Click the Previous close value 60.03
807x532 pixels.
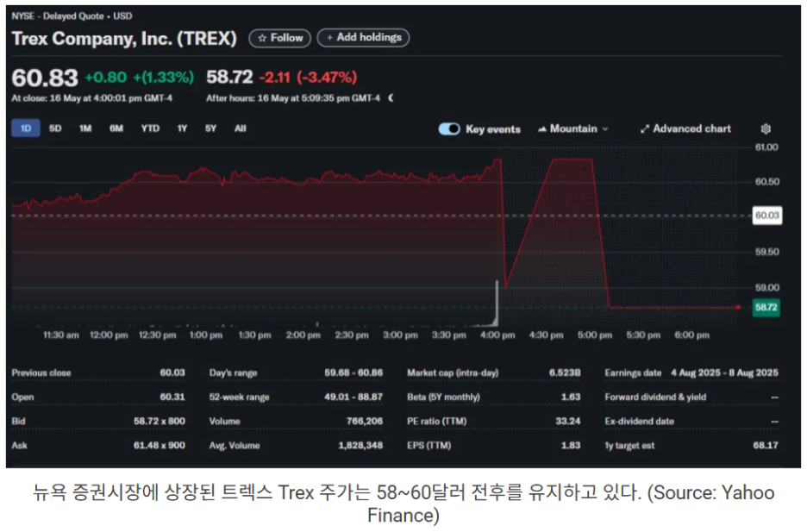172,372
